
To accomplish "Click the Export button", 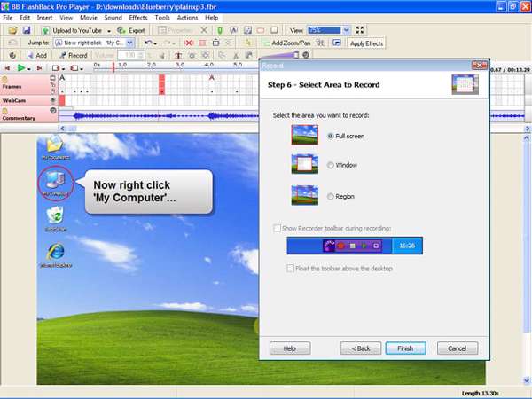I will tap(131, 30).
